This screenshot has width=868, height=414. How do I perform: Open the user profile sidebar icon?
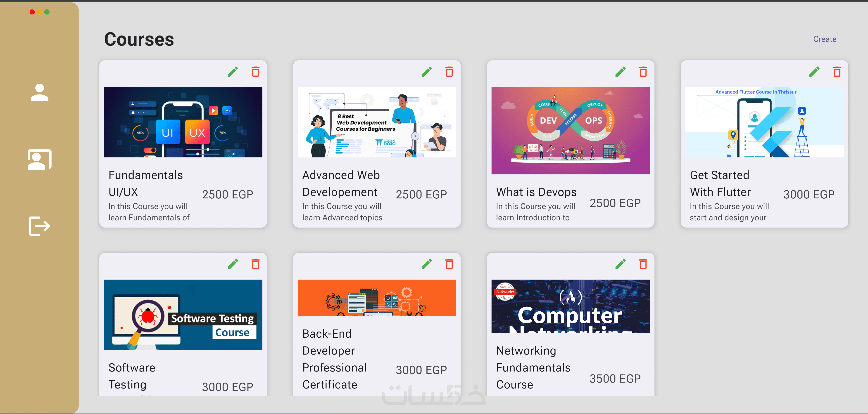coord(39,92)
